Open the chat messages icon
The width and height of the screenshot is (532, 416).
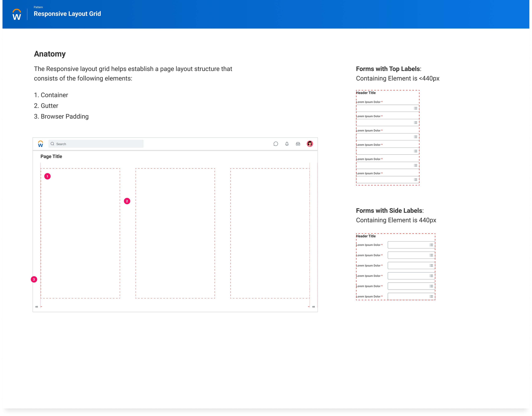(x=275, y=144)
